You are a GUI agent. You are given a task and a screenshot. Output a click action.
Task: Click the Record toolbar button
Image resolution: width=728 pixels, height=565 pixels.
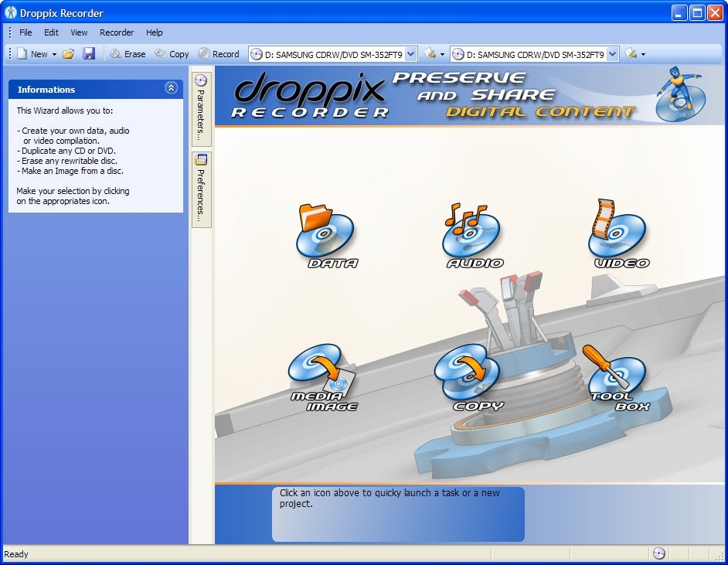coord(219,54)
